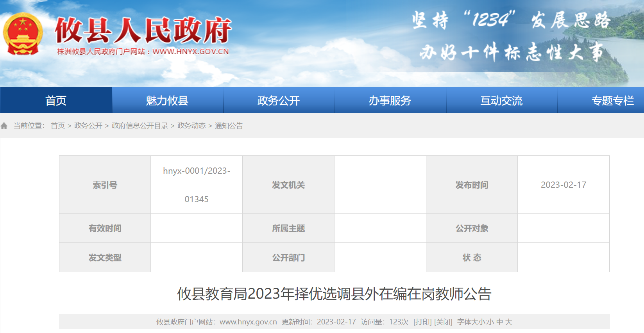The width and height of the screenshot is (644, 333).
Task: Click the 发文机关 table header cell
Action: pyautogui.click(x=288, y=185)
